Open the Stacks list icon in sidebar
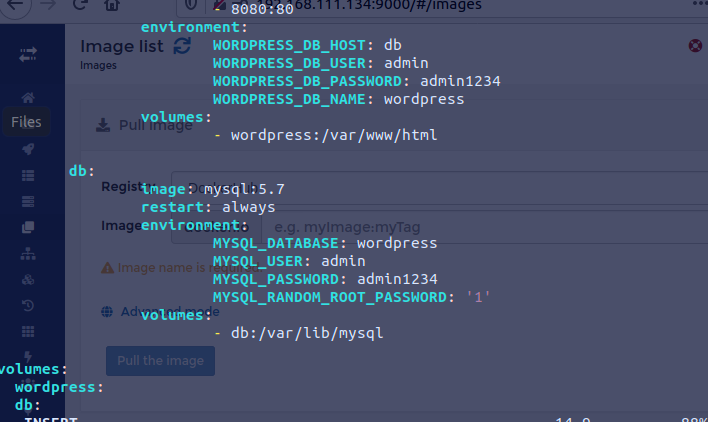708x422 pixels. point(28,176)
